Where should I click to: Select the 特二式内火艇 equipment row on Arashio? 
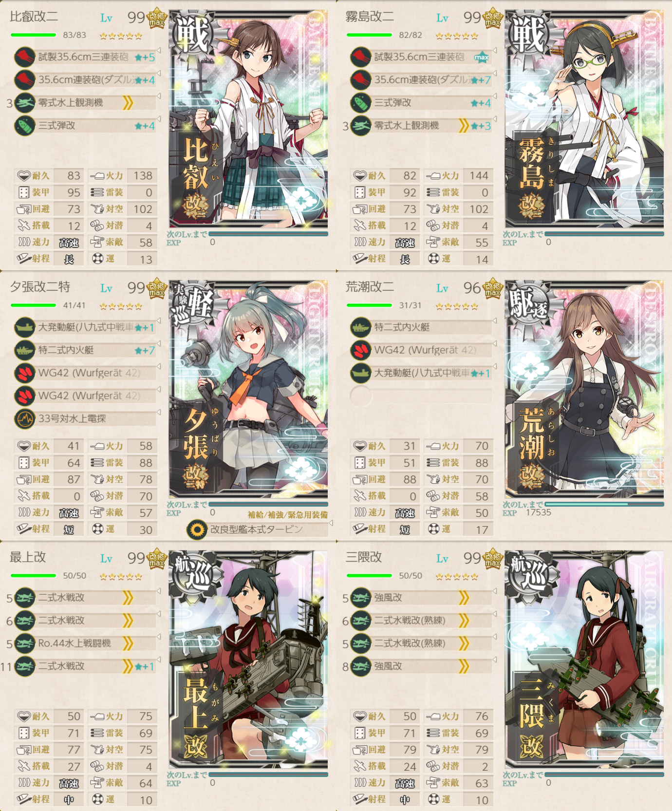click(421, 327)
